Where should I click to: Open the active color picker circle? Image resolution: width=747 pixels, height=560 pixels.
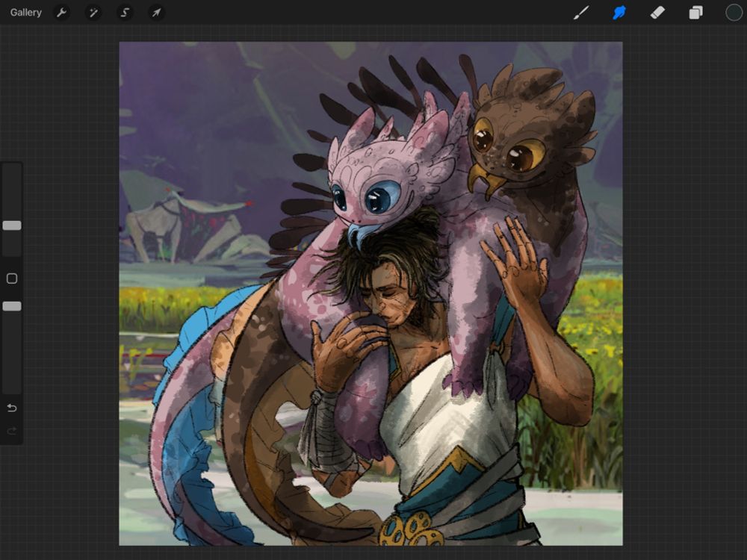(734, 13)
